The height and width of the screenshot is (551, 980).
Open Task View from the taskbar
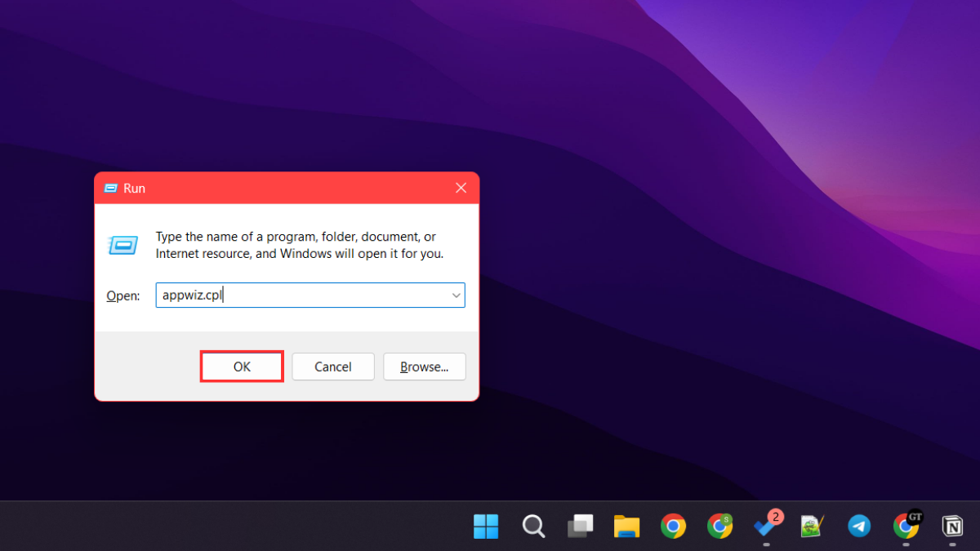tap(580, 527)
